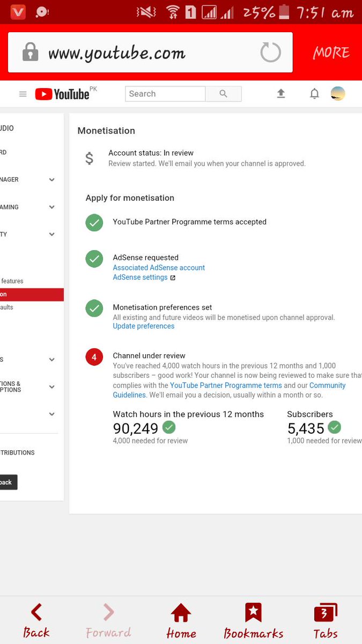
Task: Tap the browser Home button
Action: pyautogui.click(x=181, y=621)
